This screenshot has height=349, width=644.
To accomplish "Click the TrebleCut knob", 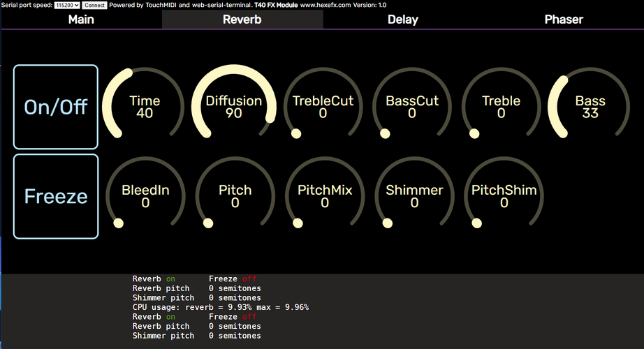I will (323, 107).
